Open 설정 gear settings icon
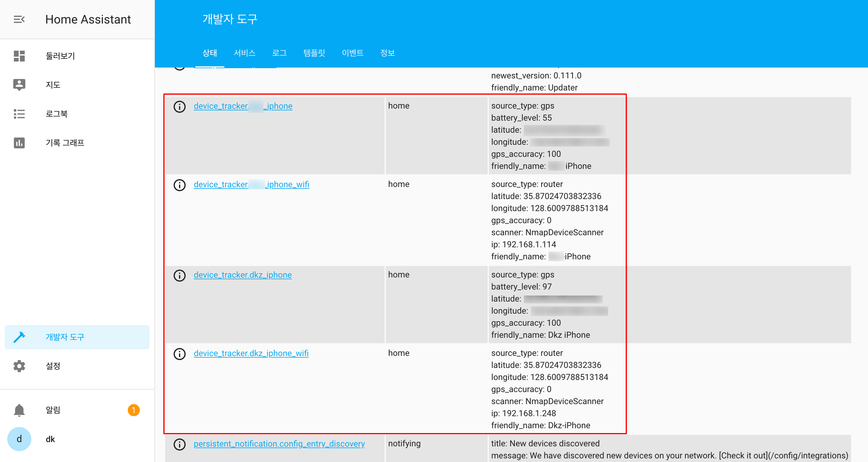 pos(19,366)
